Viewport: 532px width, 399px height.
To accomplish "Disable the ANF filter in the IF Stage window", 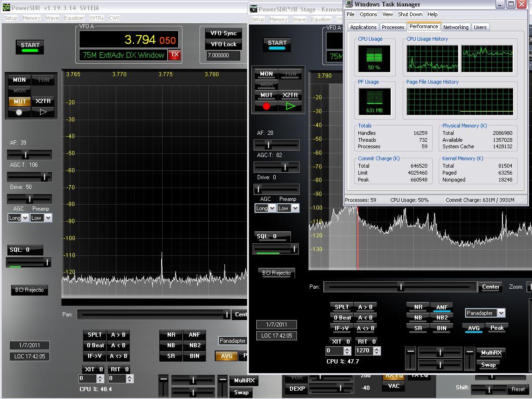I will coord(441,307).
